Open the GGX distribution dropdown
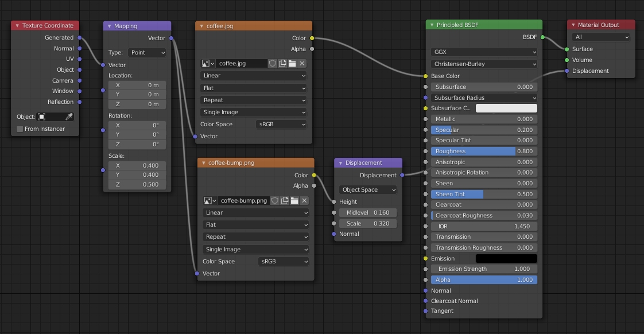 click(x=484, y=52)
